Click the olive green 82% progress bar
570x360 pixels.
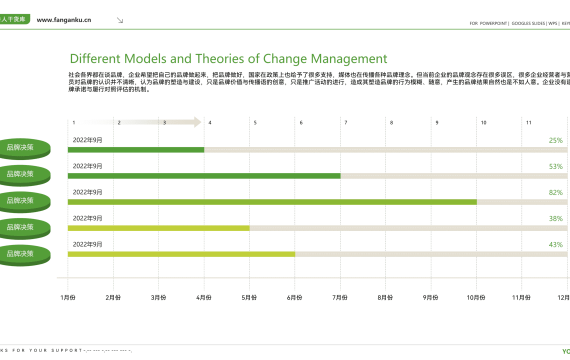point(272,202)
